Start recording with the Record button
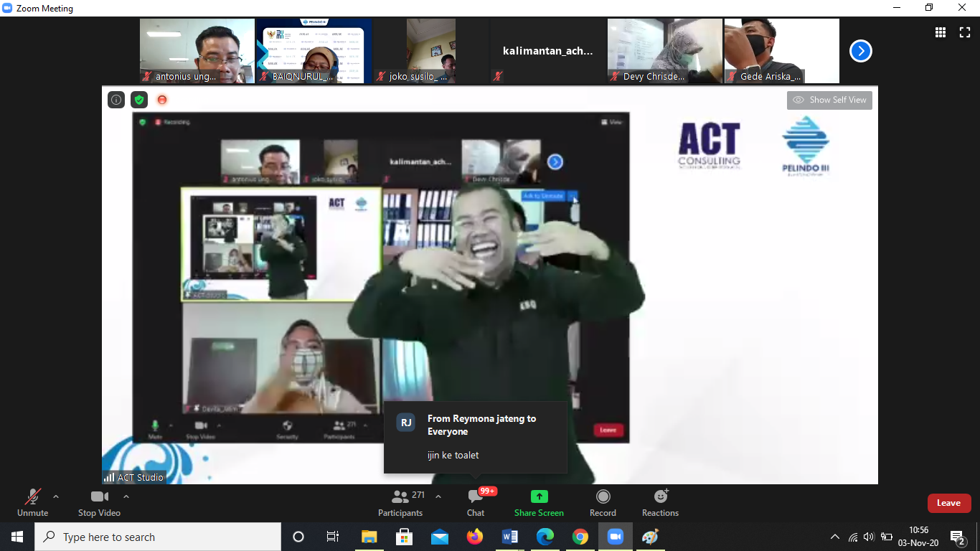Image resolution: width=980 pixels, height=551 pixels. pyautogui.click(x=603, y=502)
